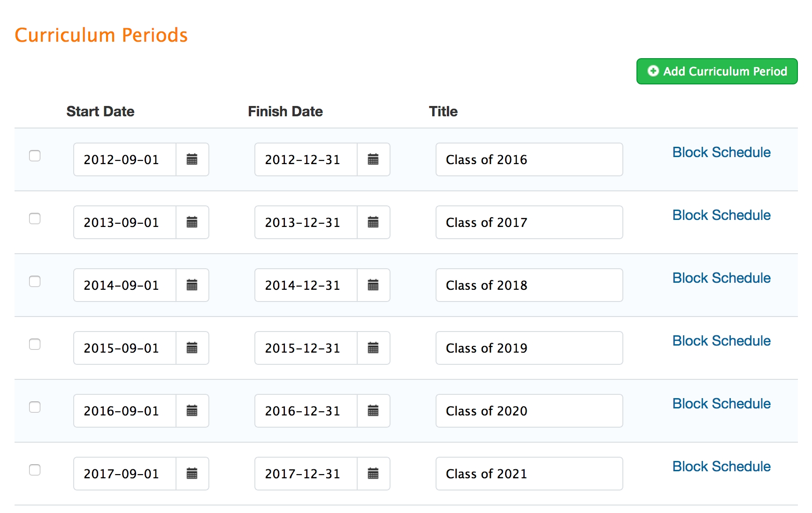Focus the 2016-09-01 start date field
Image resolution: width=812 pixels, height=513 pixels.
point(125,411)
